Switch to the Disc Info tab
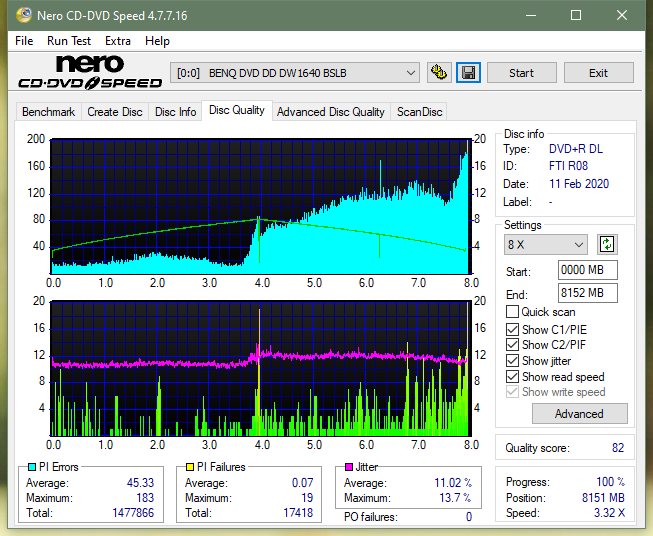653x536 pixels. click(175, 112)
